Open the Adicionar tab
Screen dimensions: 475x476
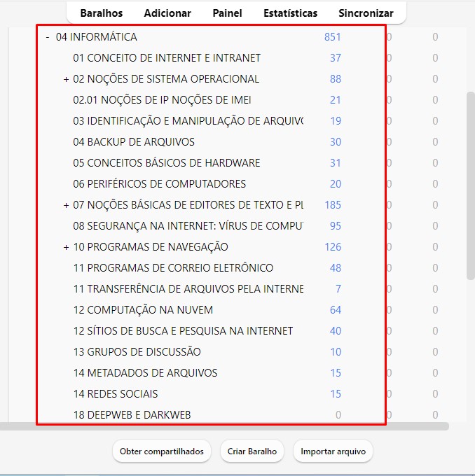(167, 13)
